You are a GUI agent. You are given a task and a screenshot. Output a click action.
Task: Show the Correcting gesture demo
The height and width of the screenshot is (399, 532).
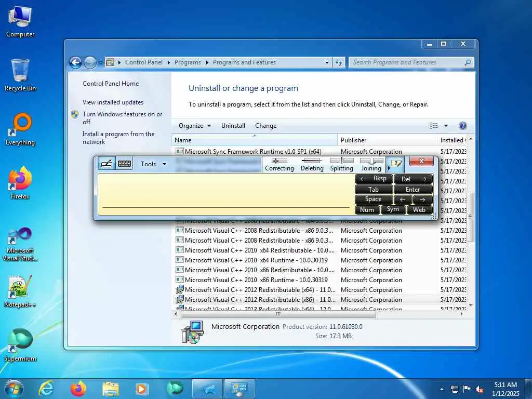pyautogui.click(x=279, y=165)
